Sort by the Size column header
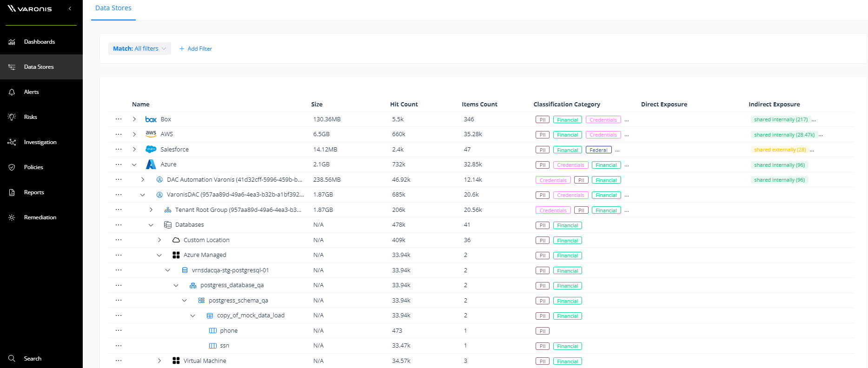868x368 pixels. point(317,105)
